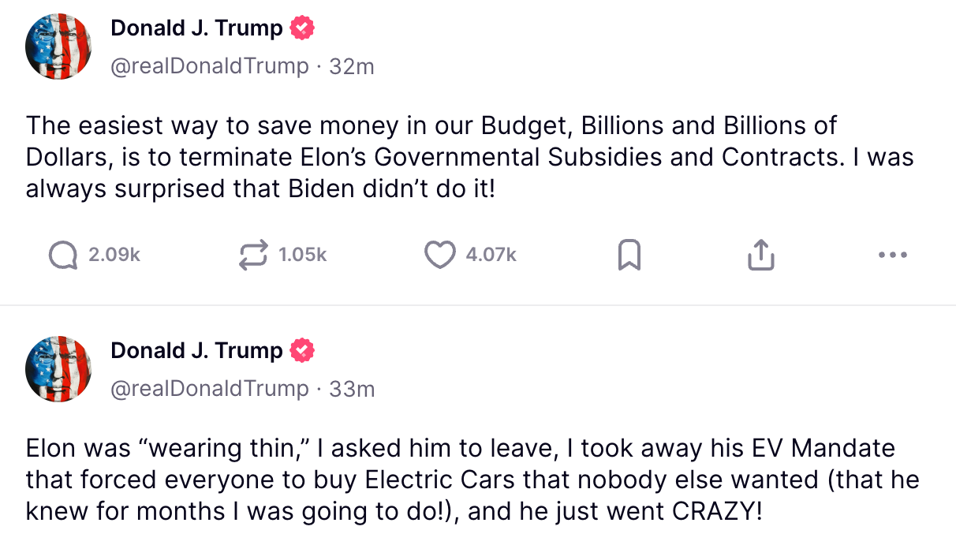Click the reply speech bubble icon

tap(62, 255)
